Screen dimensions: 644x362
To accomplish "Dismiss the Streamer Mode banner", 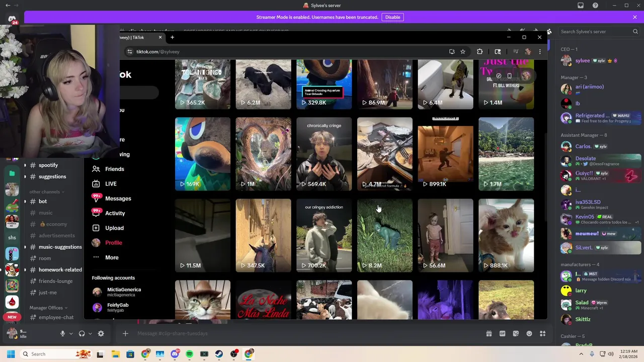I will coord(634,17).
